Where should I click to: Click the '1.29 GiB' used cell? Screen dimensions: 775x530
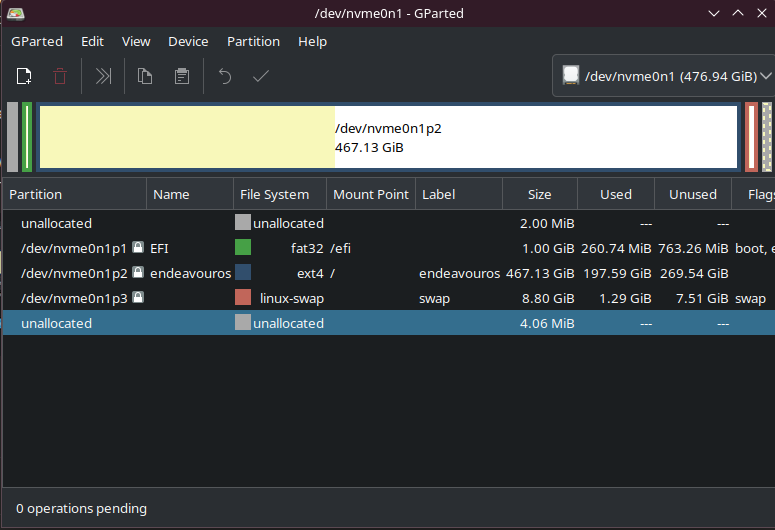625,299
